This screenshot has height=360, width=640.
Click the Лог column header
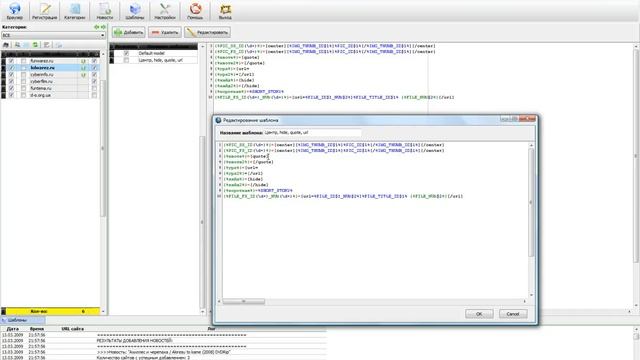211,329
